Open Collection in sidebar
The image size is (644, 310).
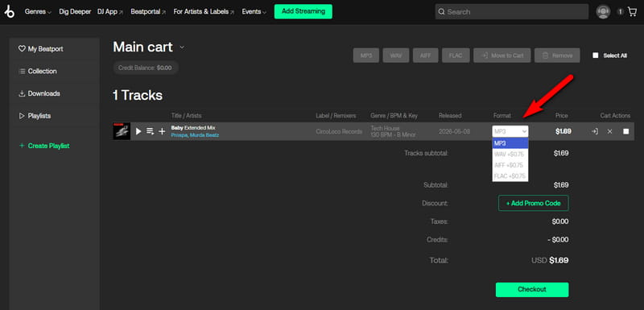click(x=38, y=71)
